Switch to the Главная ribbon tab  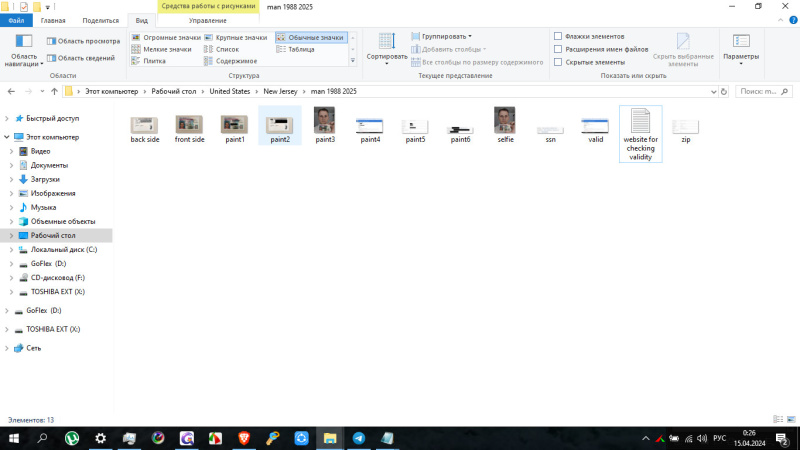53,20
